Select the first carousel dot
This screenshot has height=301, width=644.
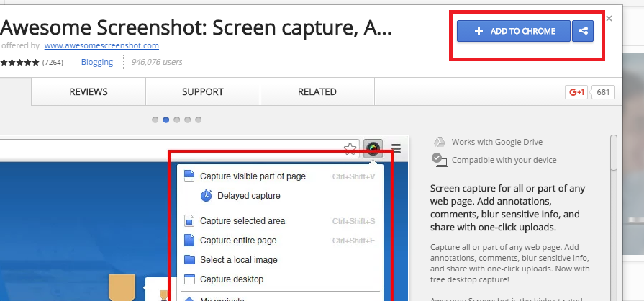click(x=155, y=120)
